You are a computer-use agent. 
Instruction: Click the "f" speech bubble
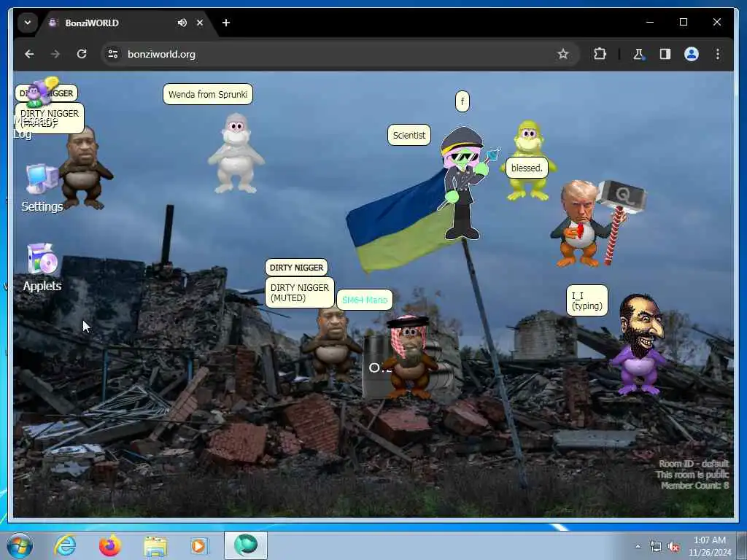462,101
